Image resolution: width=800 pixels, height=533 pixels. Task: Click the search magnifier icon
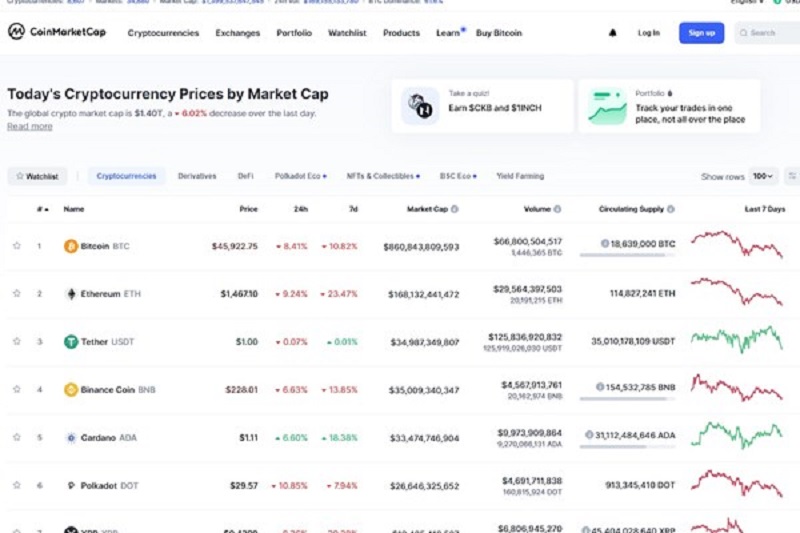tap(743, 33)
